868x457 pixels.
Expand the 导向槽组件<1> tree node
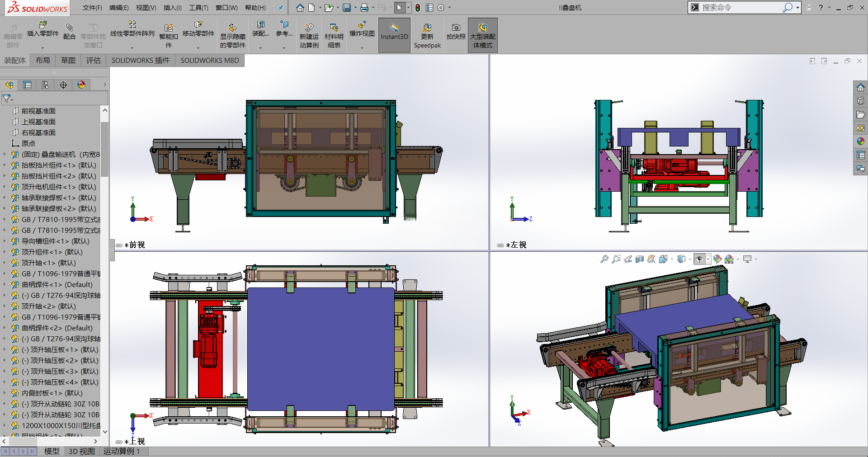coord(5,241)
